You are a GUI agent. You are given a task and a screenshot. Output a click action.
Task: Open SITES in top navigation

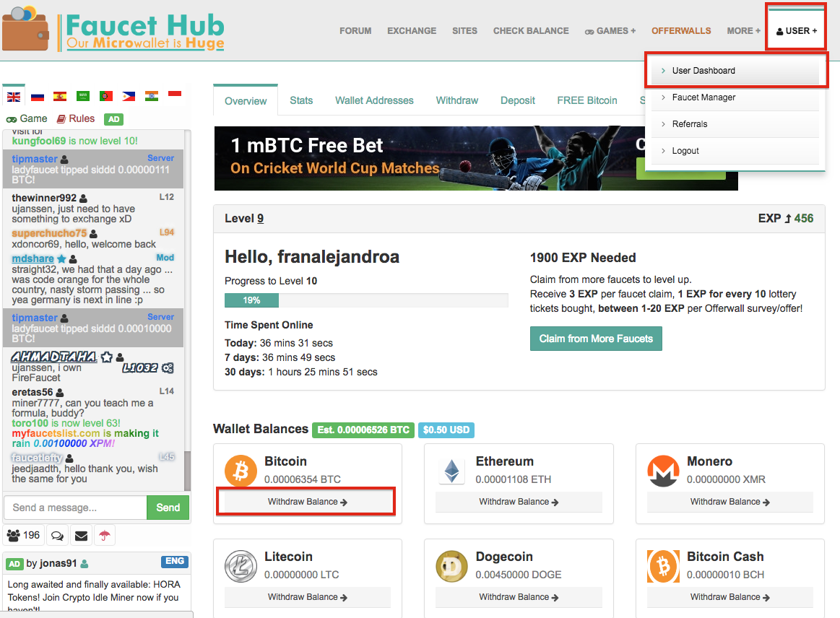[464, 31]
